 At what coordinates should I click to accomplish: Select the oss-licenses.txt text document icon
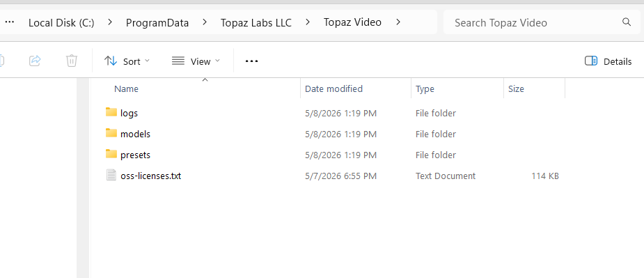[111, 175]
